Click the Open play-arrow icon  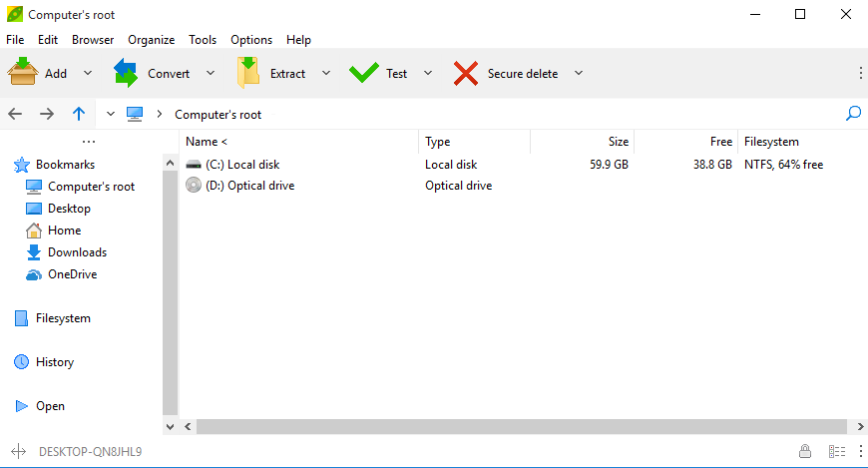pyautogui.click(x=22, y=406)
